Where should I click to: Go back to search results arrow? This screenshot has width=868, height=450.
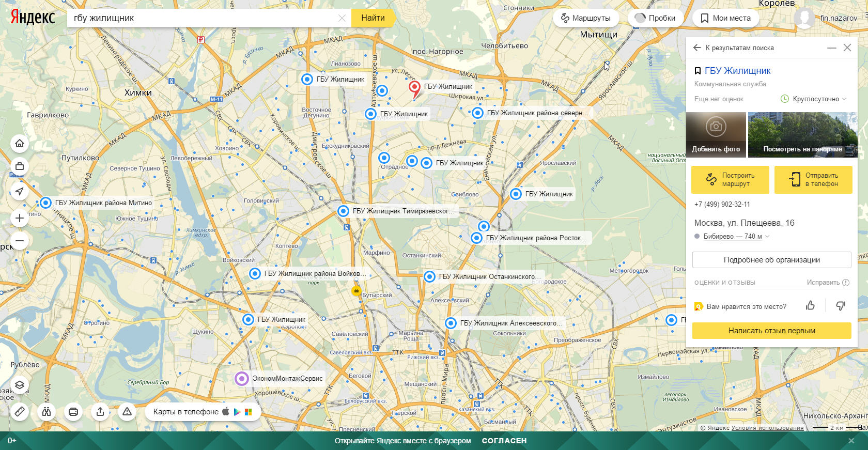[x=697, y=48]
